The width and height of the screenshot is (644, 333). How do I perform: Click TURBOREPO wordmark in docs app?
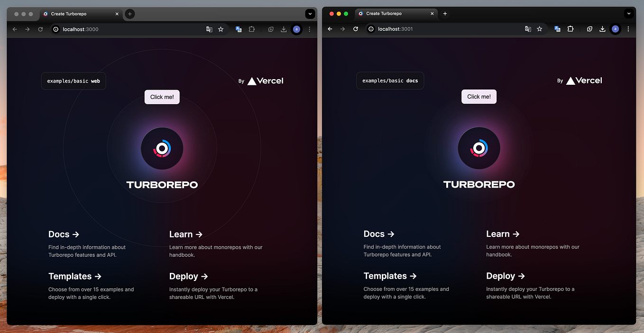pyautogui.click(x=479, y=184)
